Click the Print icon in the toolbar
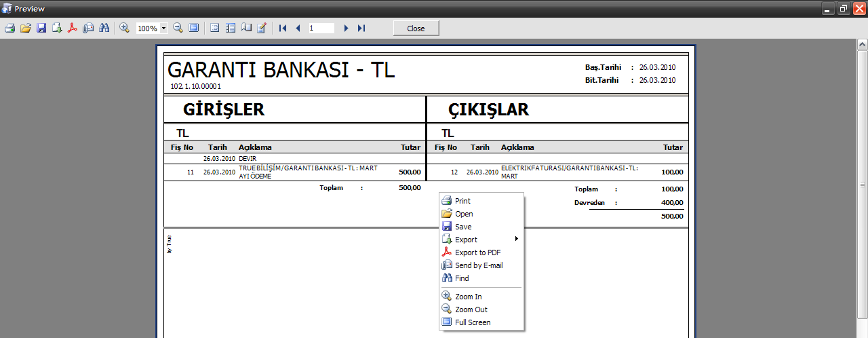Viewport: 868px width, 338px height. tap(9, 28)
